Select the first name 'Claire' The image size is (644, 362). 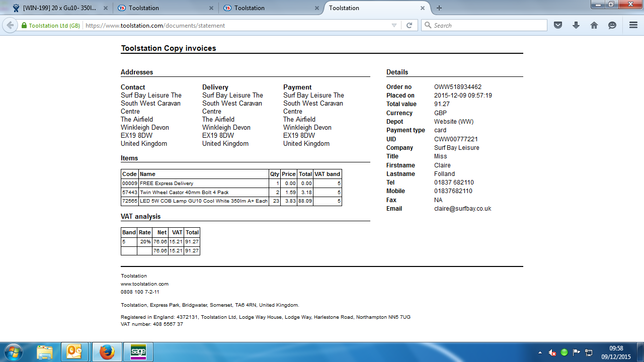pos(442,165)
